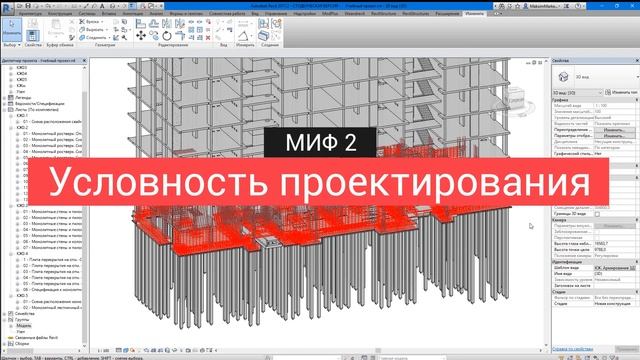Image resolution: width=640 pixels, height=360 pixels.
Task: Click the red X Delete tool
Action: tap(208, 37)
